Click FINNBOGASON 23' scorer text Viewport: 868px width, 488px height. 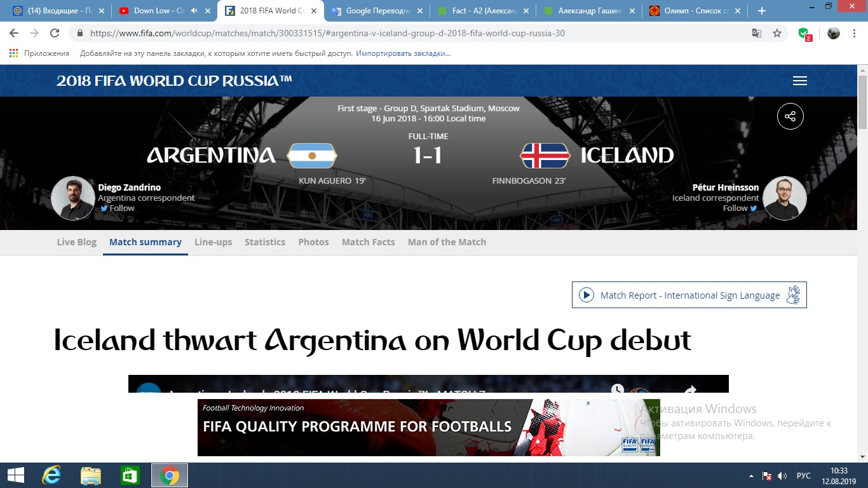[529, 181]
